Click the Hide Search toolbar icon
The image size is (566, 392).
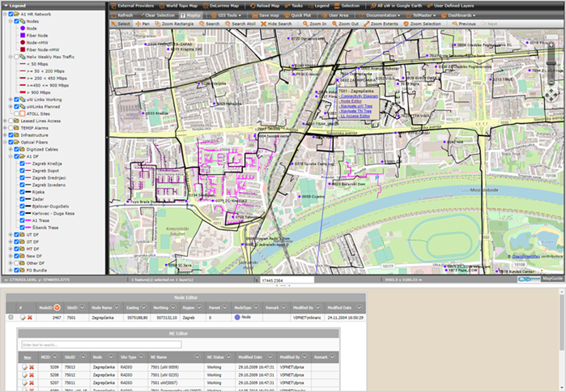pyautogui.click(x=277, y=24)
